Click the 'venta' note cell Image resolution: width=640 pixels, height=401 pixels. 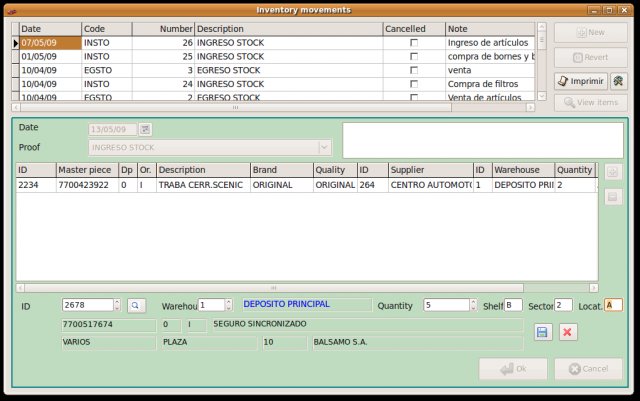coord(490,70)
